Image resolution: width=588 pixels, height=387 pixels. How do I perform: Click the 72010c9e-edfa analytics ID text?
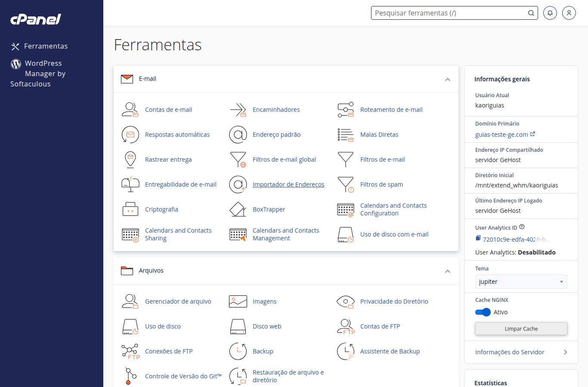516,240
